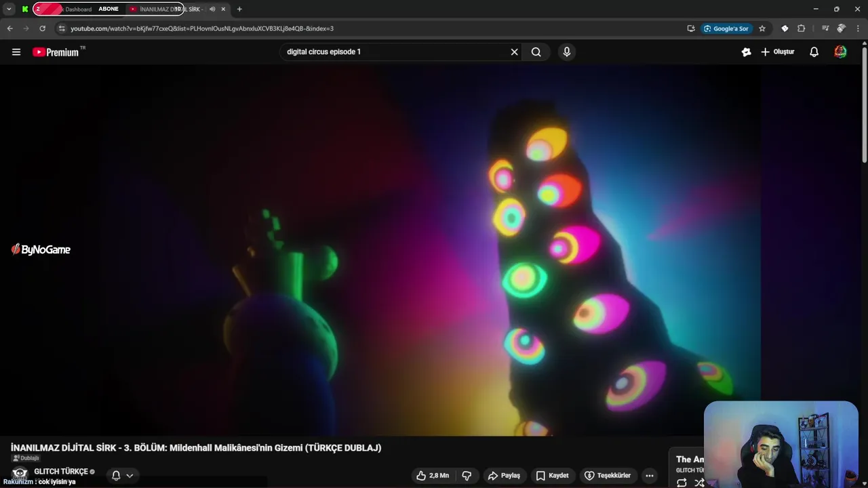This screenshot has width=868, height=488.
Task: View site information icon in address bar
Action: pos(62,28)
